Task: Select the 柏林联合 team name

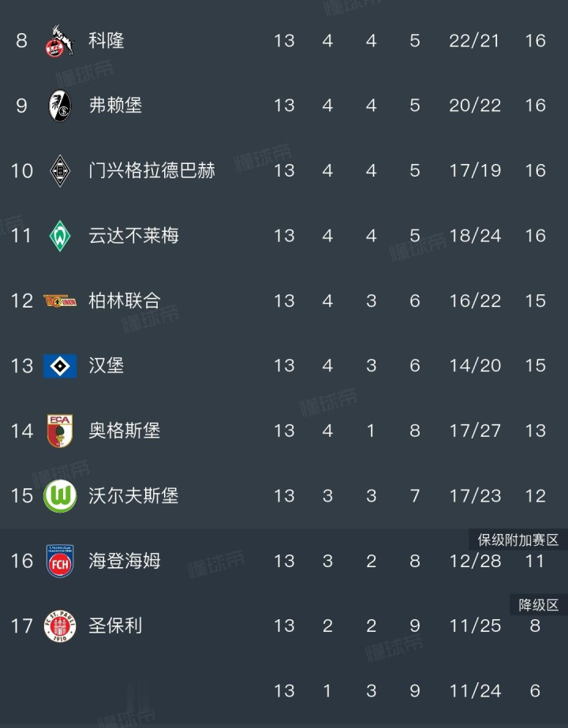Action: [125, 301]
